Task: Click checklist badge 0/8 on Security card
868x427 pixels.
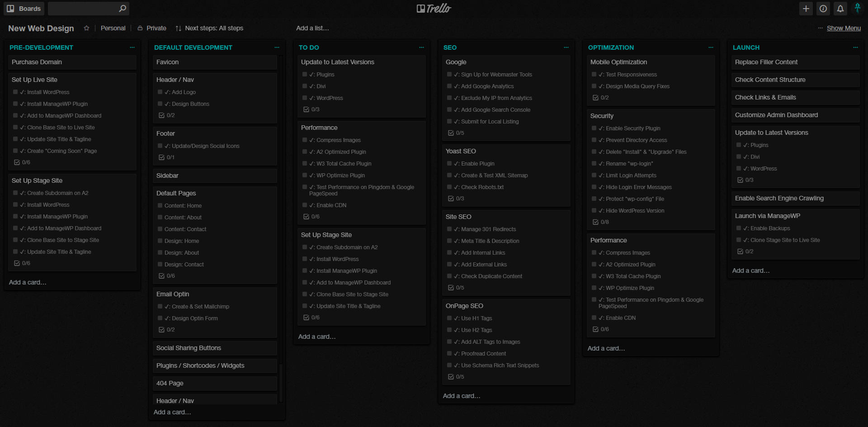Action: 601,222
